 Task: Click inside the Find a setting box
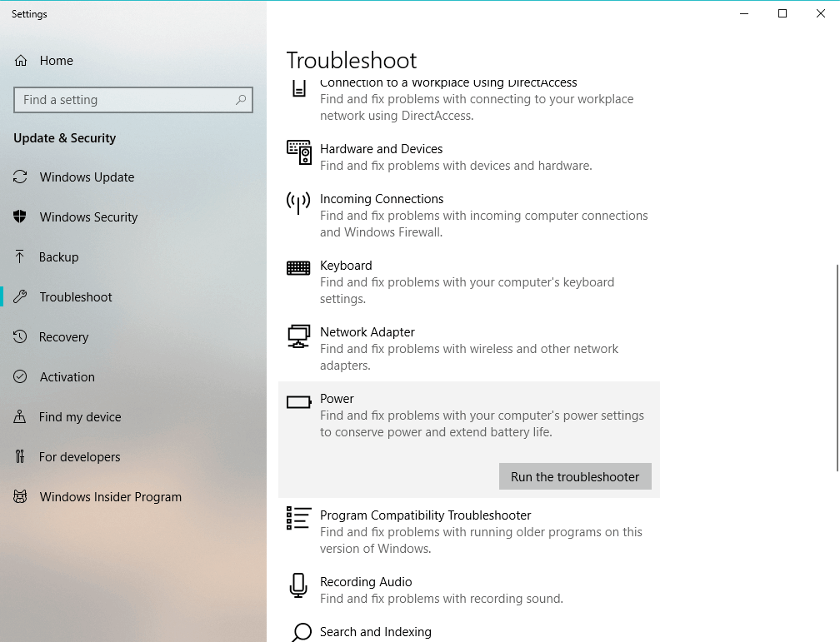[132, 100]
